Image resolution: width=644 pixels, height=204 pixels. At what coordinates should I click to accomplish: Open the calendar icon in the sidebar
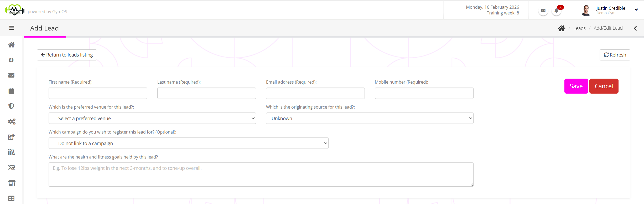coord(11,91)
